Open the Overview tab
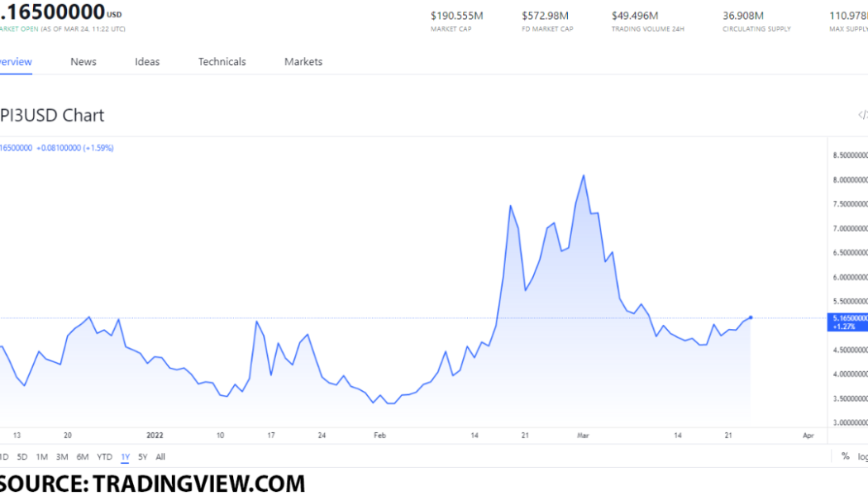 [x=15, y=62]
